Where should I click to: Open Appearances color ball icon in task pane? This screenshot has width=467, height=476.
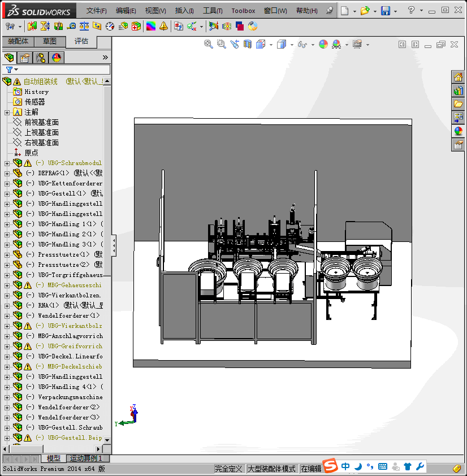pos(458,131)
